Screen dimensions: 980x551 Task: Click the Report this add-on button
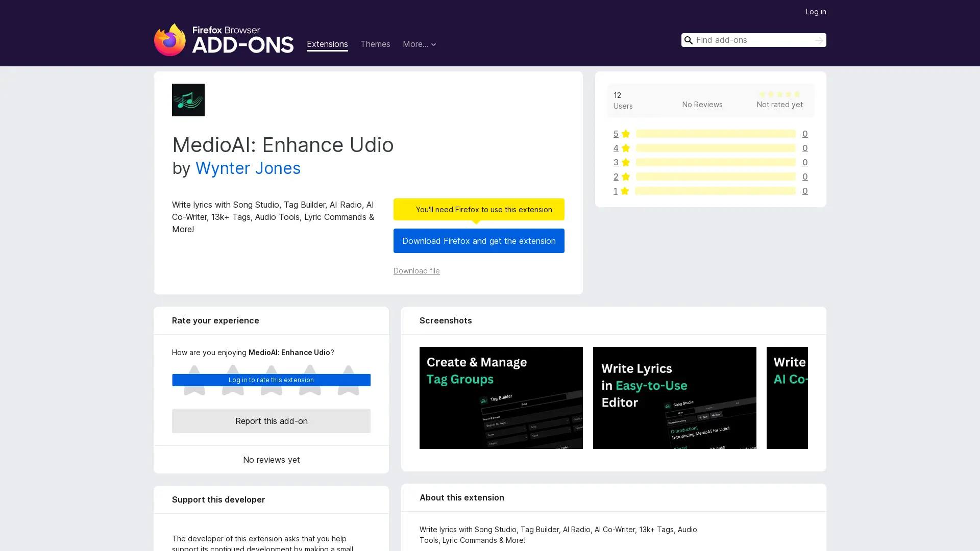pos(271,421)
